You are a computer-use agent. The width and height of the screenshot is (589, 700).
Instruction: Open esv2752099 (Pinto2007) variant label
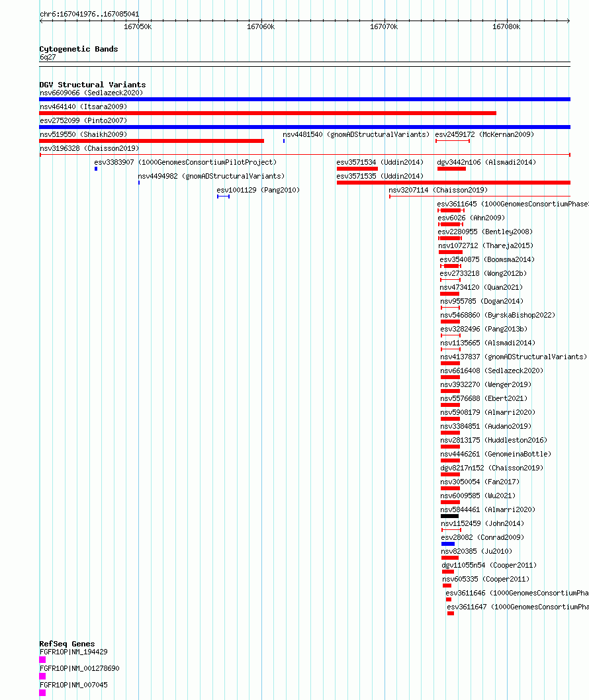83,120
